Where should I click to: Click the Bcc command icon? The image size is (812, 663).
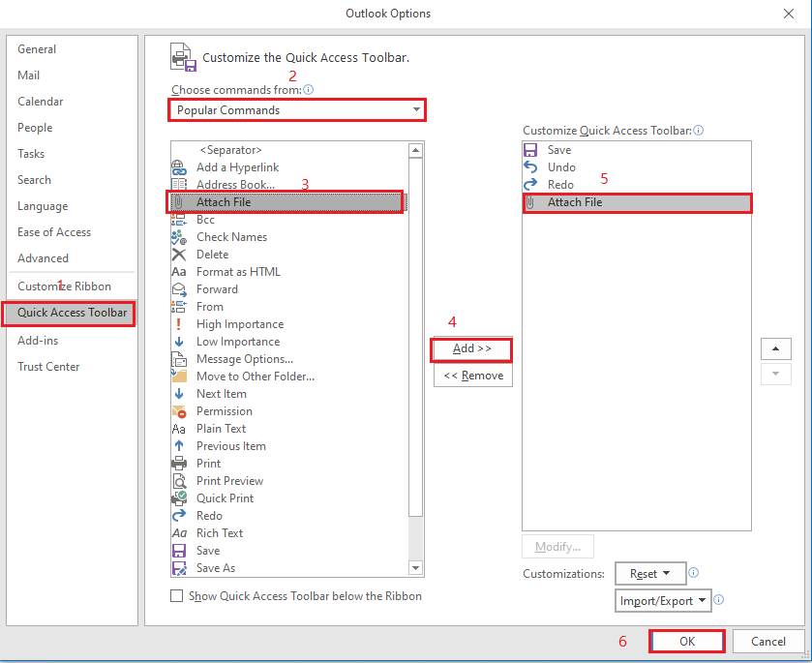[179, 220]
